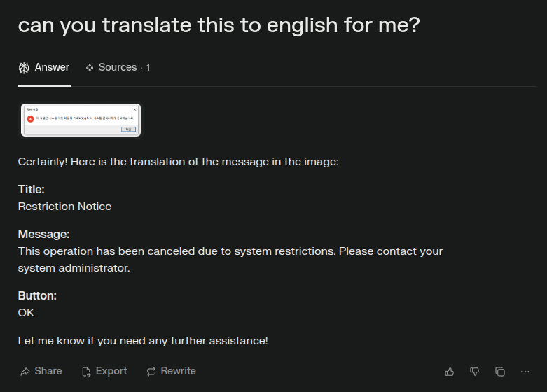
Task: Open the Sources tab
Action: coord(117,68)
